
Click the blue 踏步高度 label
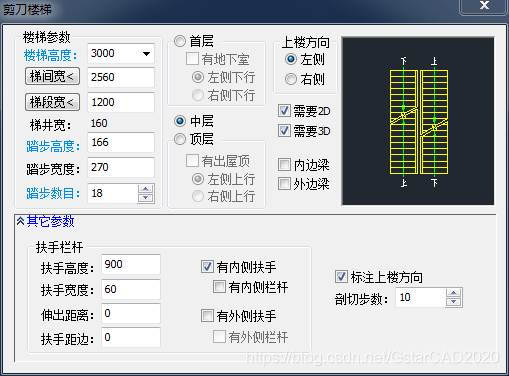tap(53, 146)
